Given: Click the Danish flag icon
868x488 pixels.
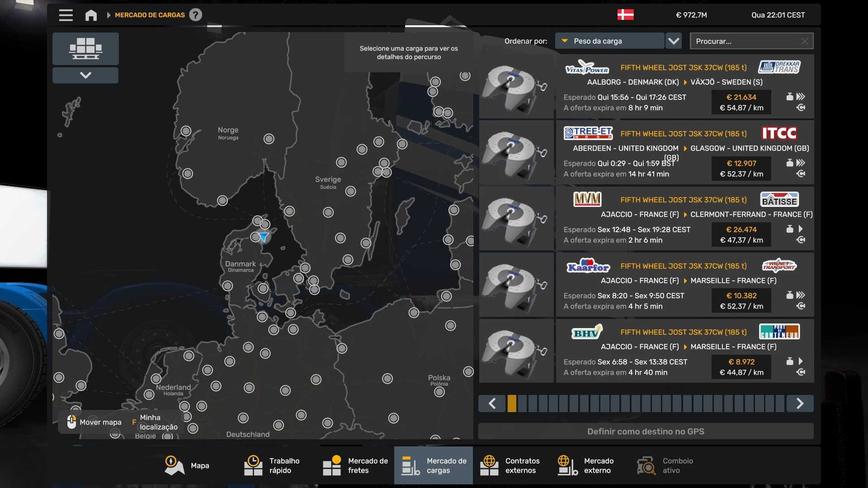Looking at the screenshot, I should (625, 15).
